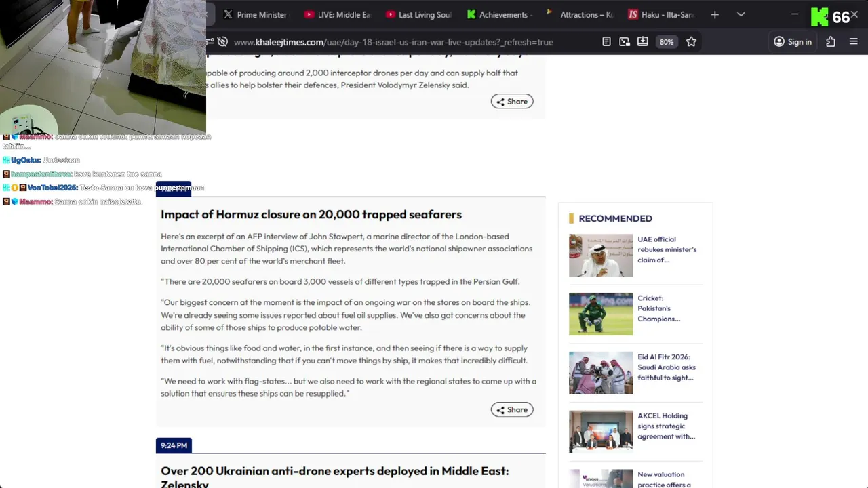Click the tracking protection icon in address bar
The image size is (868, 488).
tap(222, 42)
